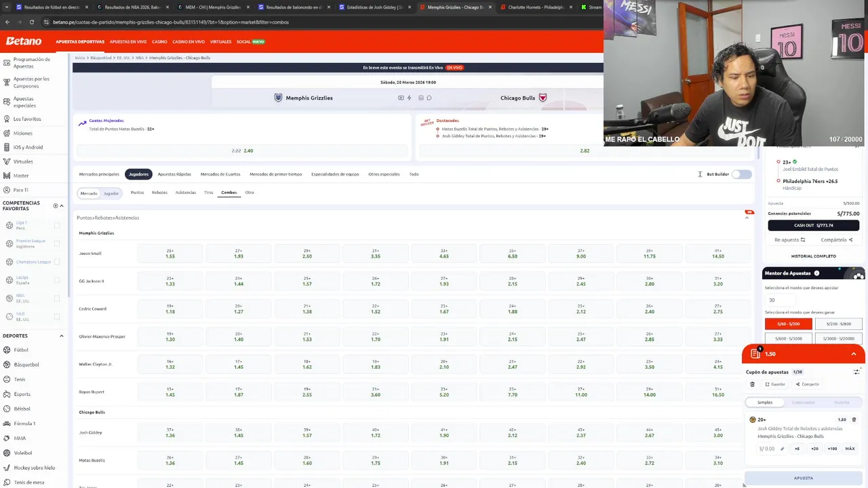Check MLB EE. UU. checkbox
Screen dimensions: 868x488
pos(57,317)
